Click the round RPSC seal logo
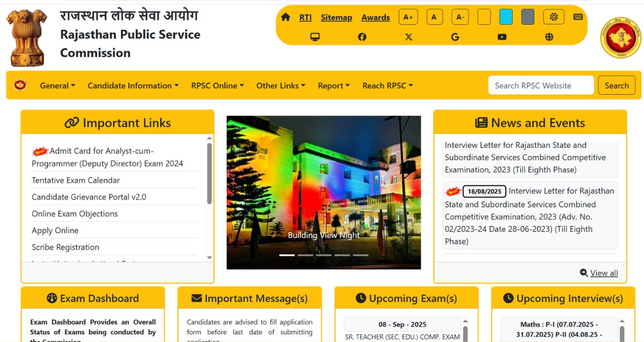The width and height of the screenshot is (644, 342). tap(621, 37)
